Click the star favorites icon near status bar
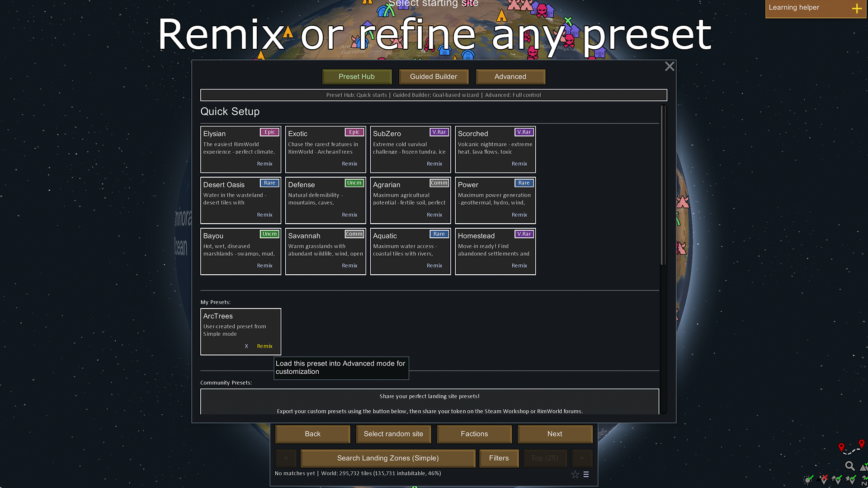 [x=575, y=474]
